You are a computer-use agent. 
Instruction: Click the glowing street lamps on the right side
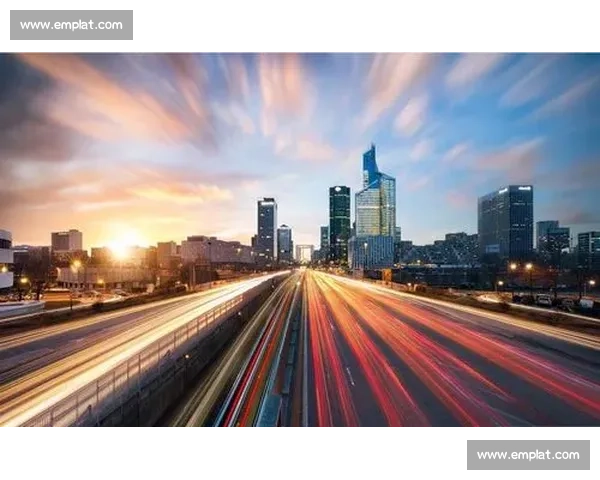pyautogui.click(x=520, y=267)
